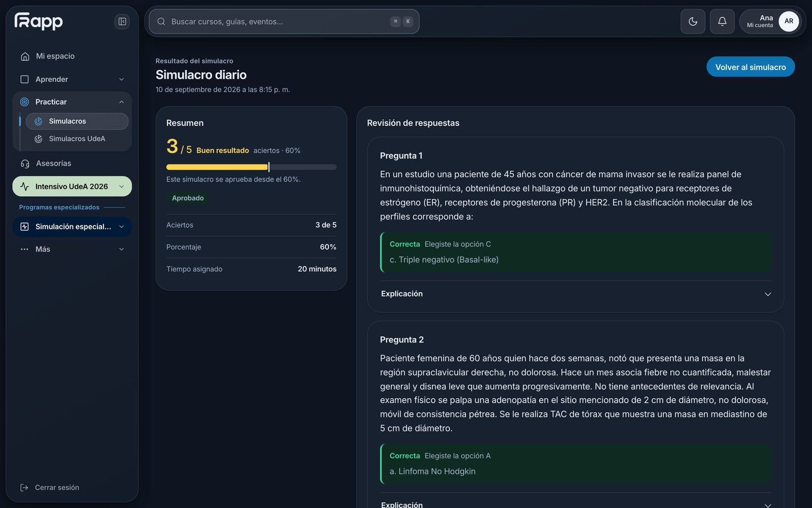Screen dimensions: 812x508
Task: Click Simulacro diario title
Action: [201, 75]
